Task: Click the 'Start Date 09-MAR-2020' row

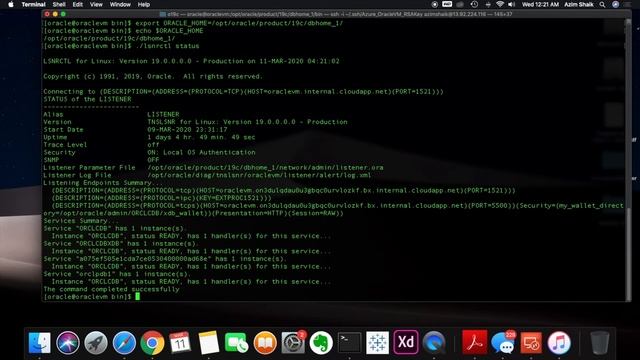Action: tap(135, 129)
